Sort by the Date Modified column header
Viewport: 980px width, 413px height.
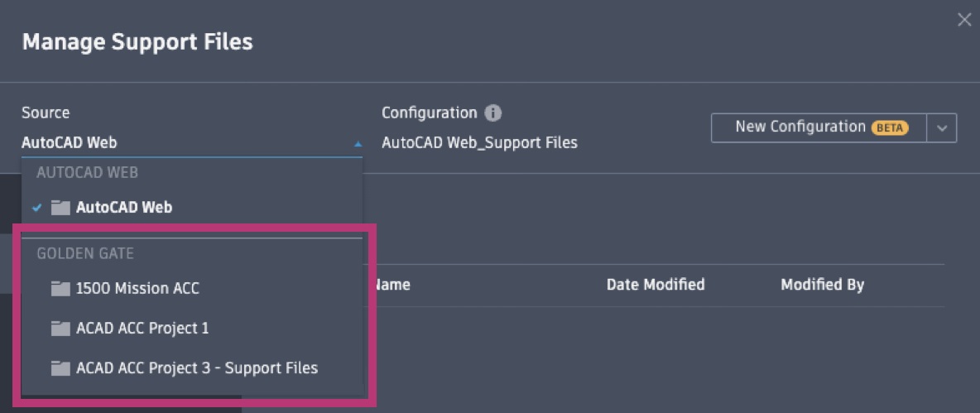tap(656, 285)
